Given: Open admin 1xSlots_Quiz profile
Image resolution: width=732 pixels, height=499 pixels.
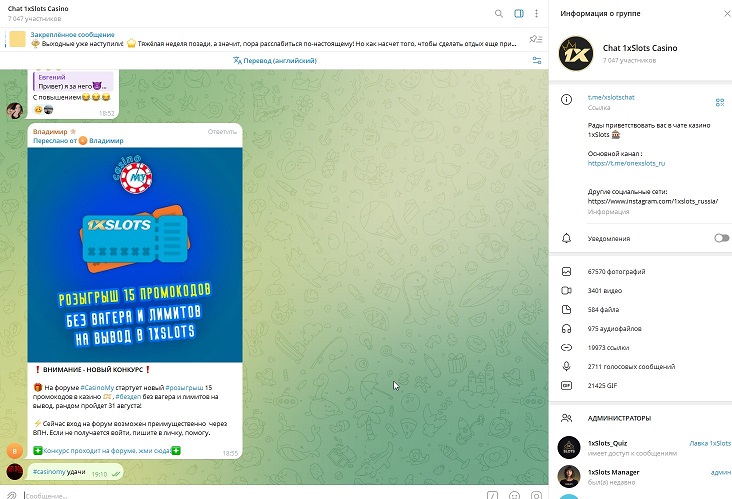Looking at the screenshot, I should [x=644, y=447].
